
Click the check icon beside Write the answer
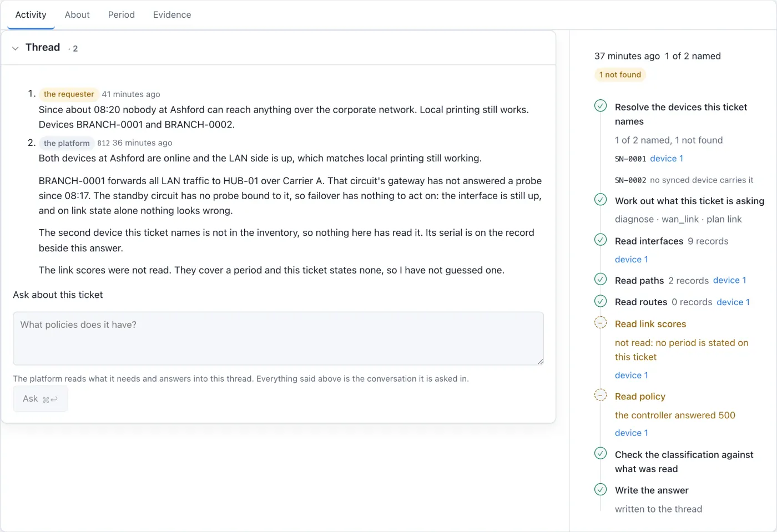click(601, 489)
